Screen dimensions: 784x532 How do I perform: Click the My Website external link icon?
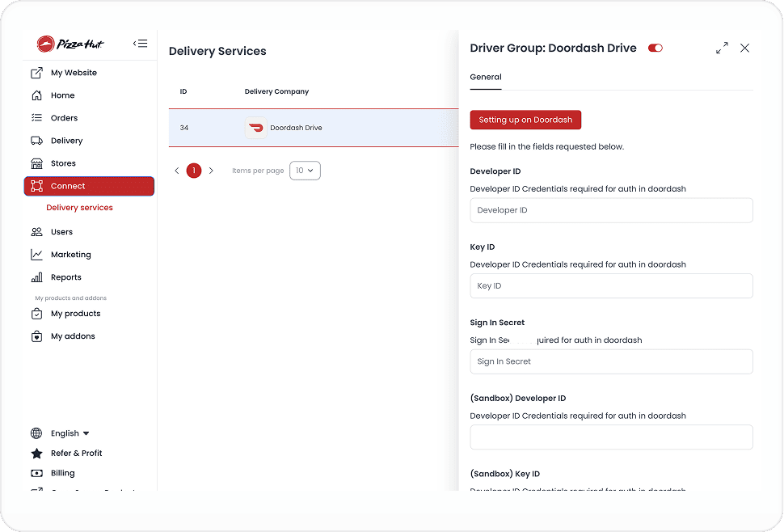[36, 73]
